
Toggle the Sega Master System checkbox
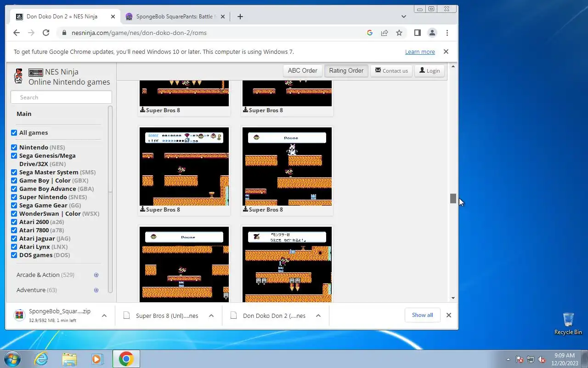click(14, 172)
